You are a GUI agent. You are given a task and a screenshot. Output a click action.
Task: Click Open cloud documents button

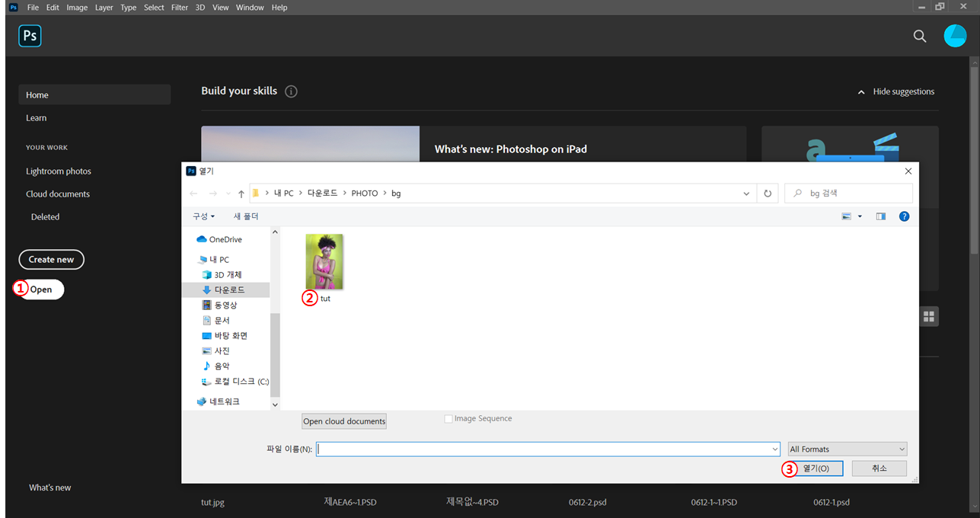[344, 421]
